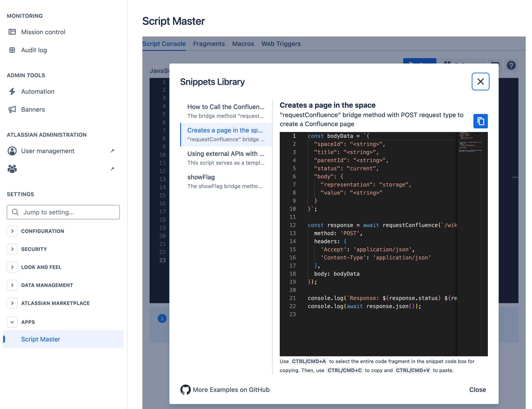
Task: Close the Snippets Library with X icon
Action: (480, 82)
